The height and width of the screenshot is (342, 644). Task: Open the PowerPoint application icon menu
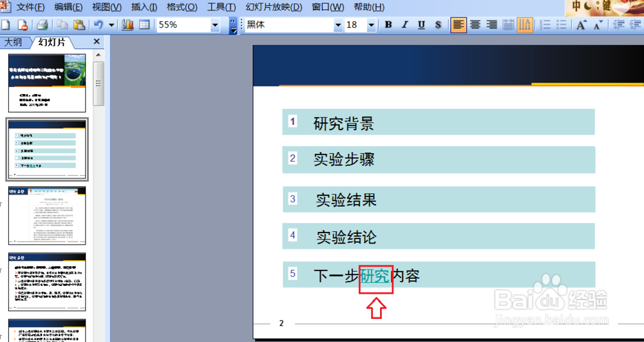tap(5, 6)
